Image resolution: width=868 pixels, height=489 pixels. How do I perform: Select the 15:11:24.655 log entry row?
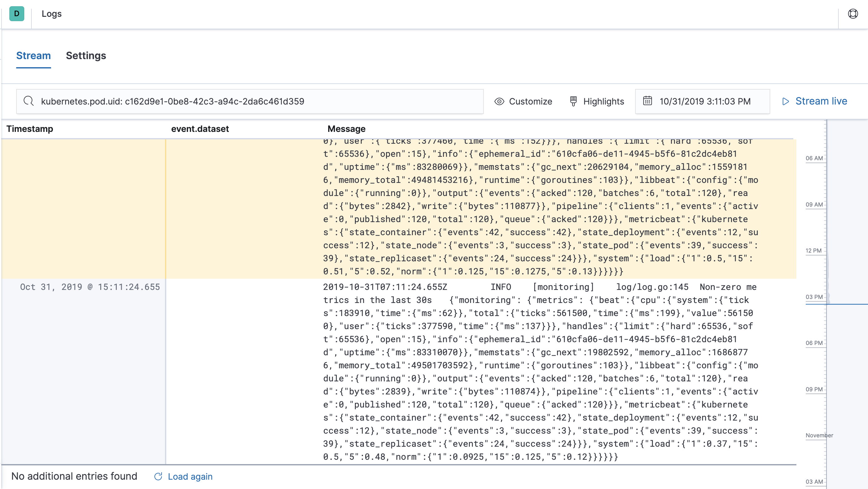pyautogui.click(x=90, y=287)
